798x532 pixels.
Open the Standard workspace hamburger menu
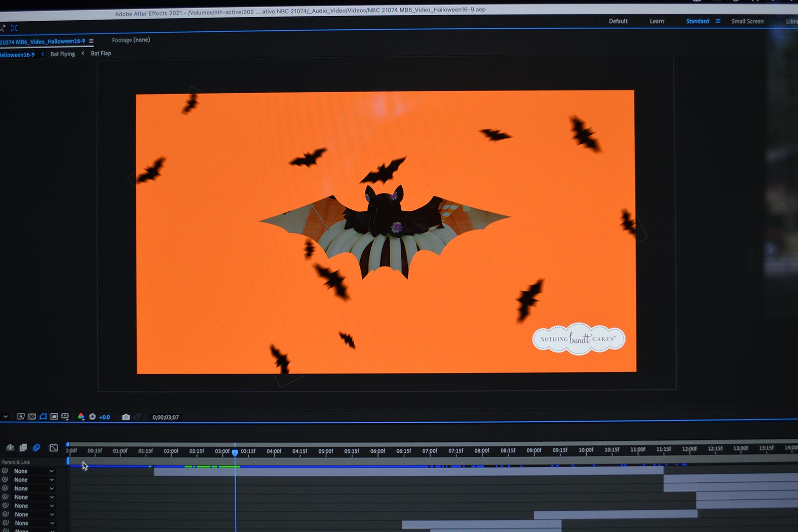coord(717,21)
